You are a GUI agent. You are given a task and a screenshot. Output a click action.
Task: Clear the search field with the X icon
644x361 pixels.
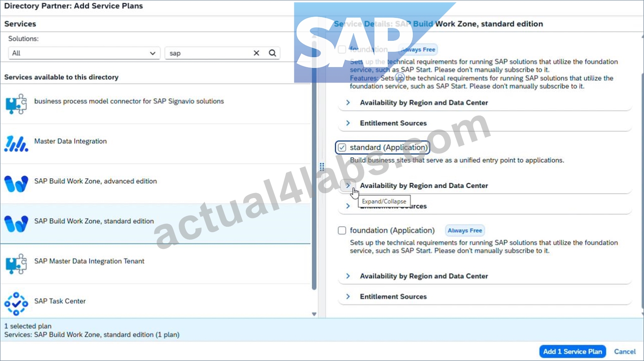256,53
